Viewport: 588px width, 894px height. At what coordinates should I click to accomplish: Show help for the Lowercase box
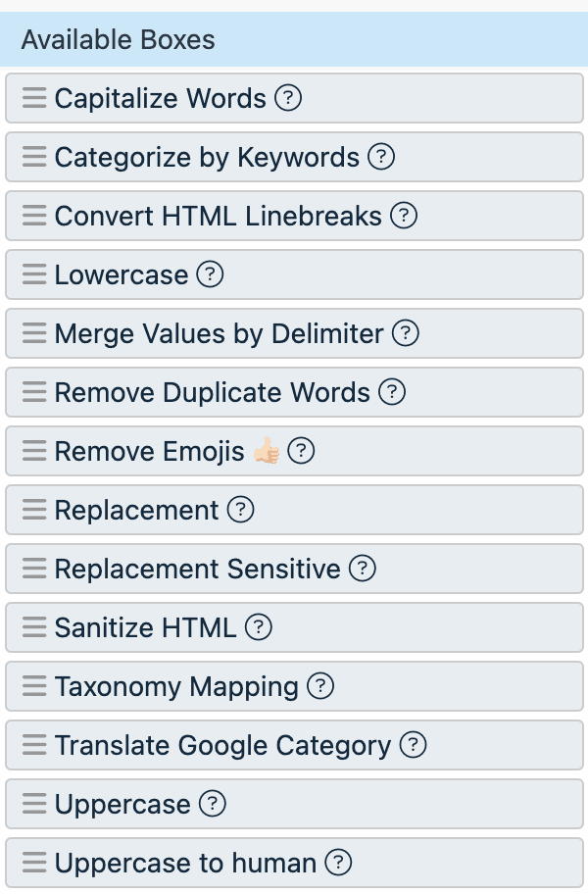(211, 274)
